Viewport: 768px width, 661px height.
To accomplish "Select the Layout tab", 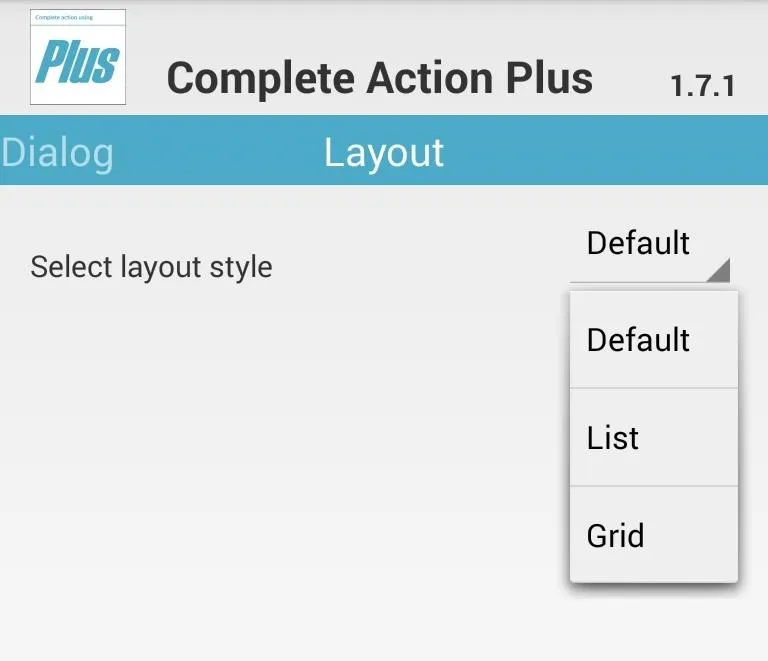I will (x=384, y=153).
